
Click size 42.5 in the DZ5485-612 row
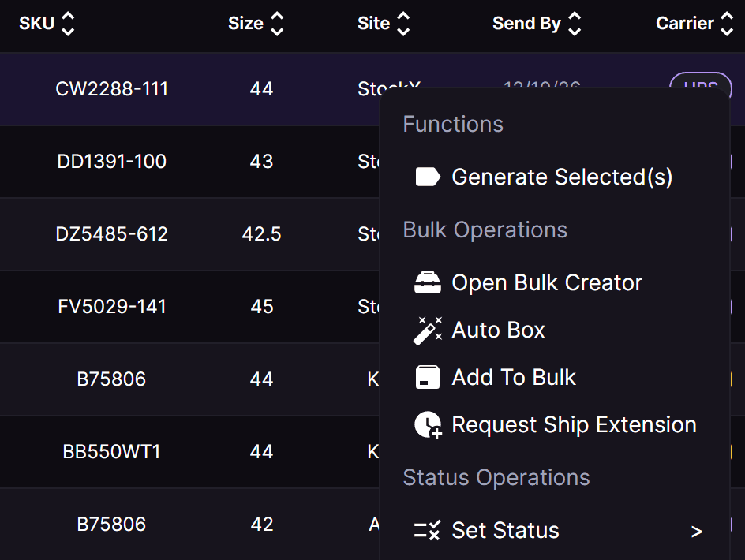pos(261,233)
